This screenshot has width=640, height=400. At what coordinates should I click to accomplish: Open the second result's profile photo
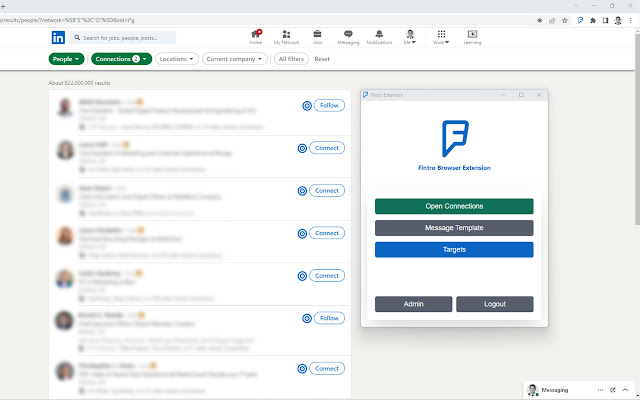pyautogui.click(x=65, y=150)
